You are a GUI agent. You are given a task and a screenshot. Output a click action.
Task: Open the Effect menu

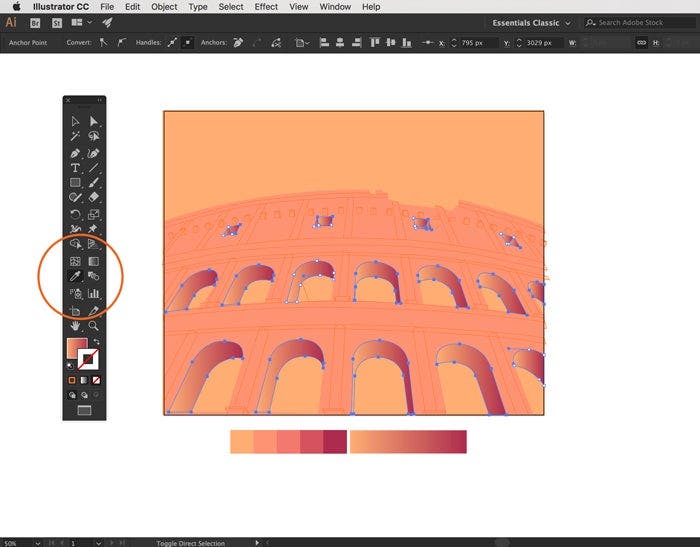tap(266, 7)
